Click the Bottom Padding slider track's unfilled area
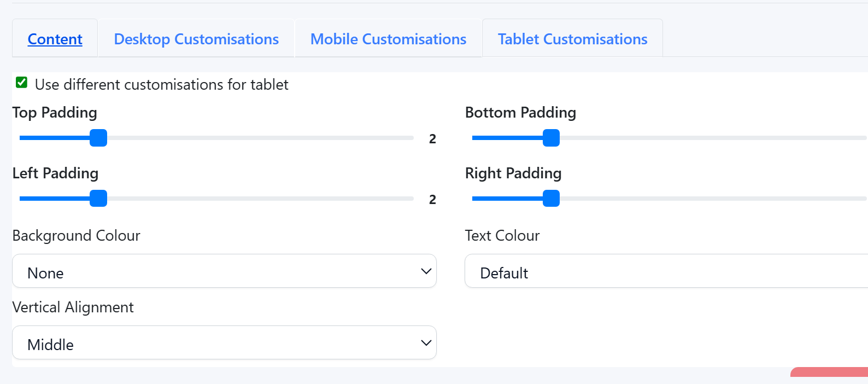868x384 pixels. tap(711, 138)
